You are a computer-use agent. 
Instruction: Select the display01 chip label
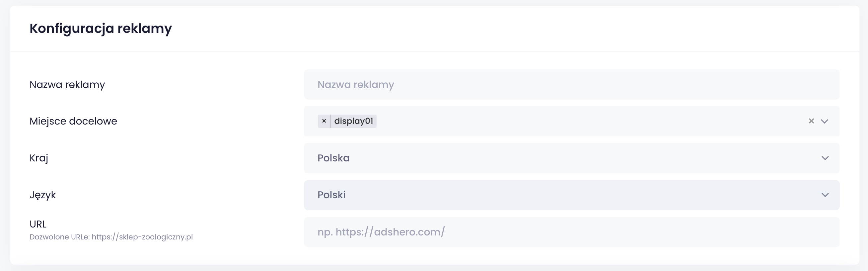click(x=353, y=121)
